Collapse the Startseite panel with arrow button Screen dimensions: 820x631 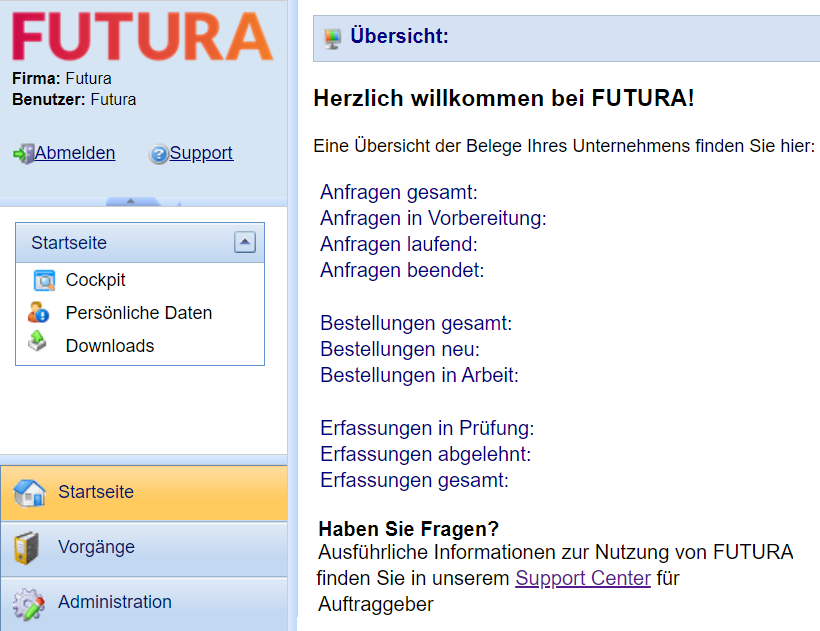tap(245, 242)
